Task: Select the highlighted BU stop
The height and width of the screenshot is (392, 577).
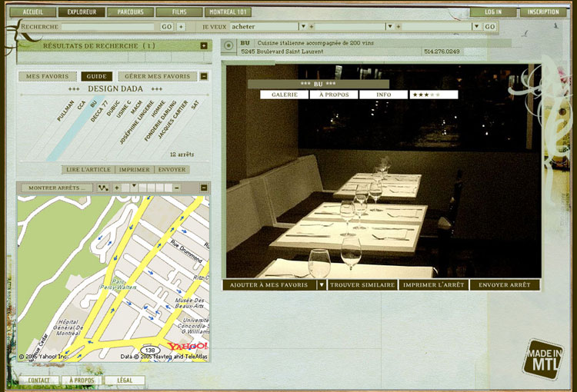Action: coord(93,104)
